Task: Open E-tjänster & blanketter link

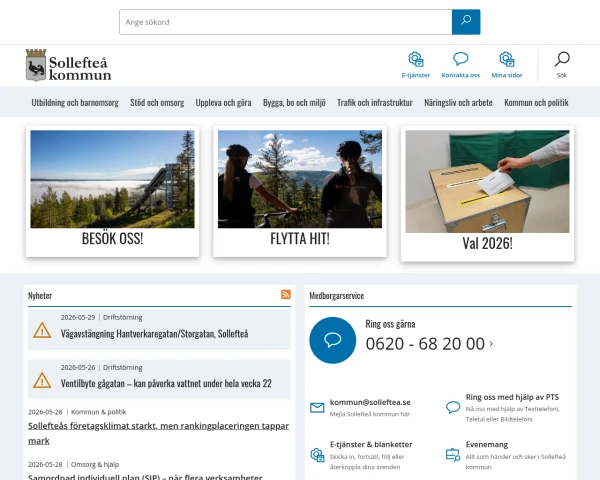Action: [371, 444]
